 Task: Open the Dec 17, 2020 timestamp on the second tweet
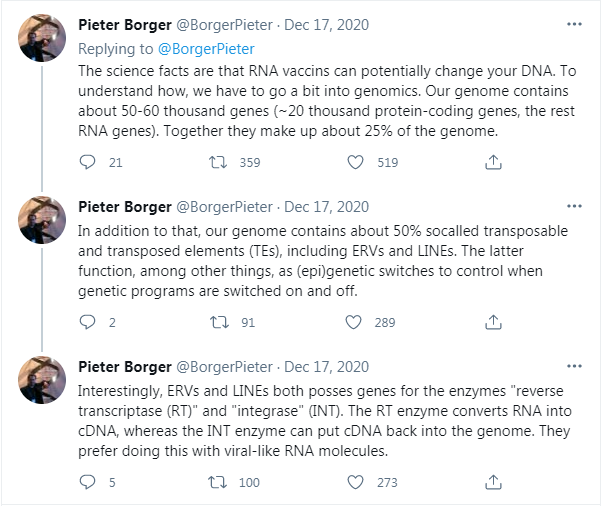(x=325, y=207)
